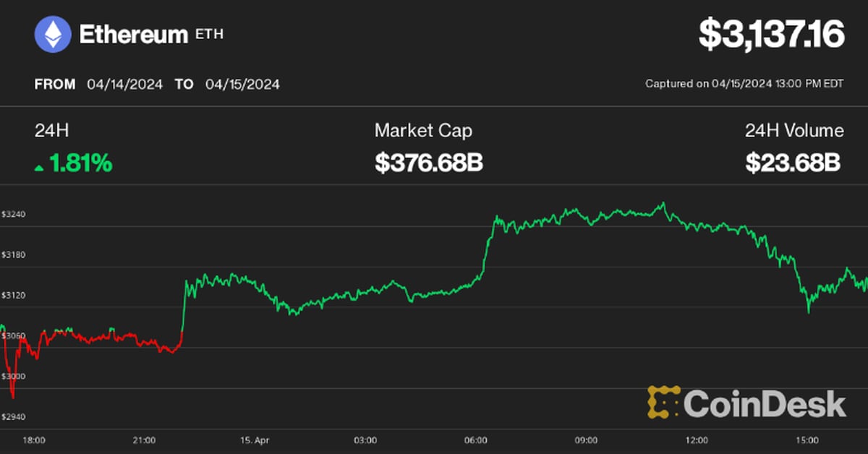Click the Ethereum diamond logo icon
This screenshot has width=868, height=454.
pos(53,35)
